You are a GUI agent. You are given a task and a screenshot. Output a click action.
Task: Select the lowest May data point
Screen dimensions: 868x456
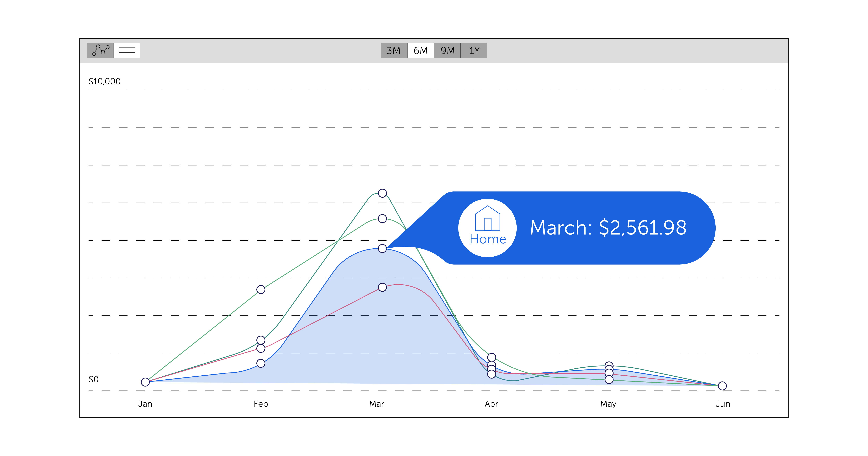609,379
